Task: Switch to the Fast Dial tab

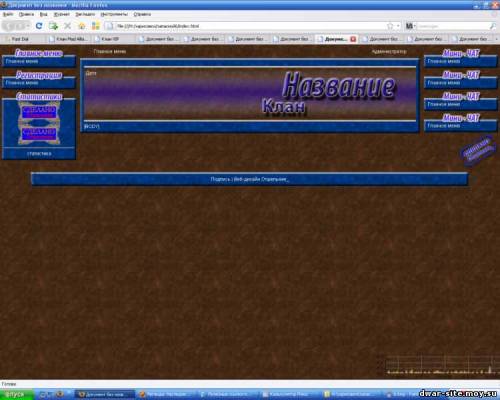Action: tap(23, 39)
